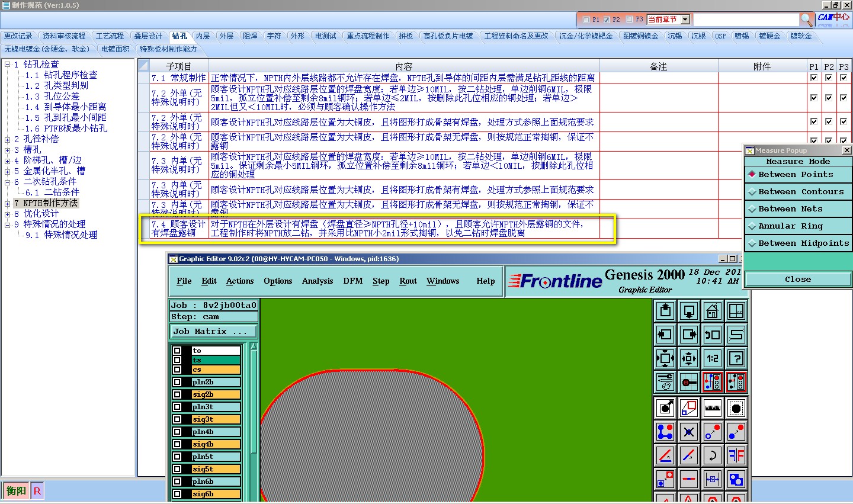Click the pan up icon in Graphic Editor

[665, 311]
